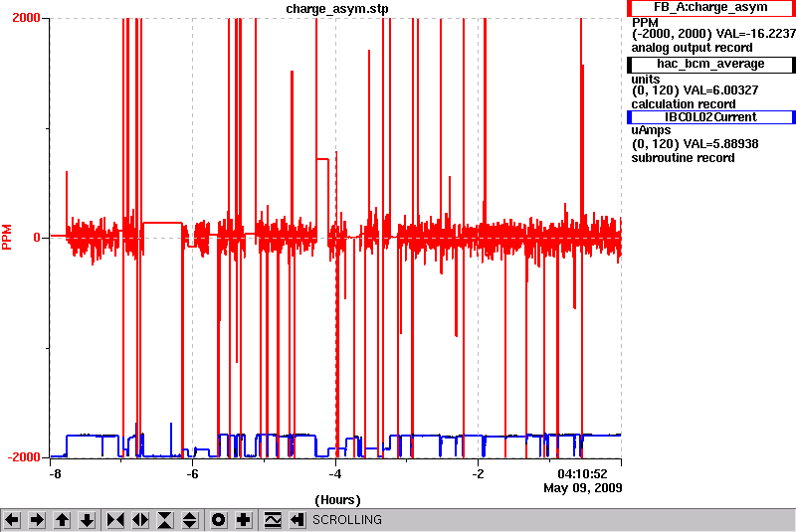Click the analog output record text
Screen dimensions: 796x532
(692, 48)
